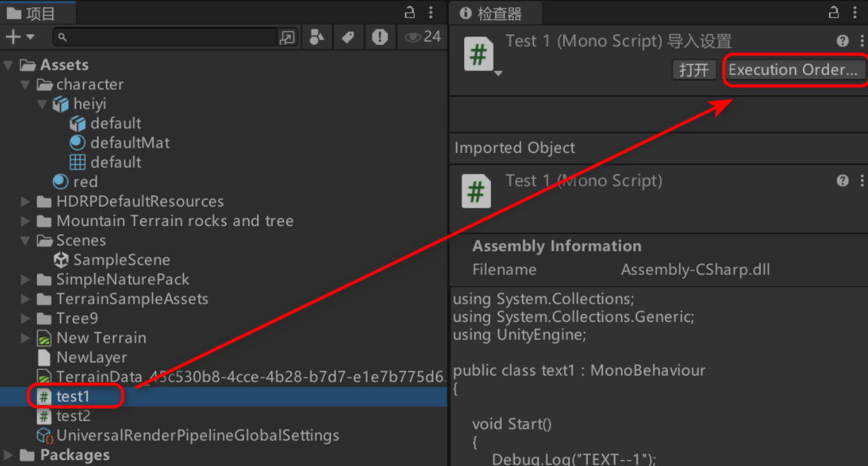The height and width of the screenshot is (466, 868).
Task: Open help icon for Imported Object Test 1
Action: (x=843, y=180)
